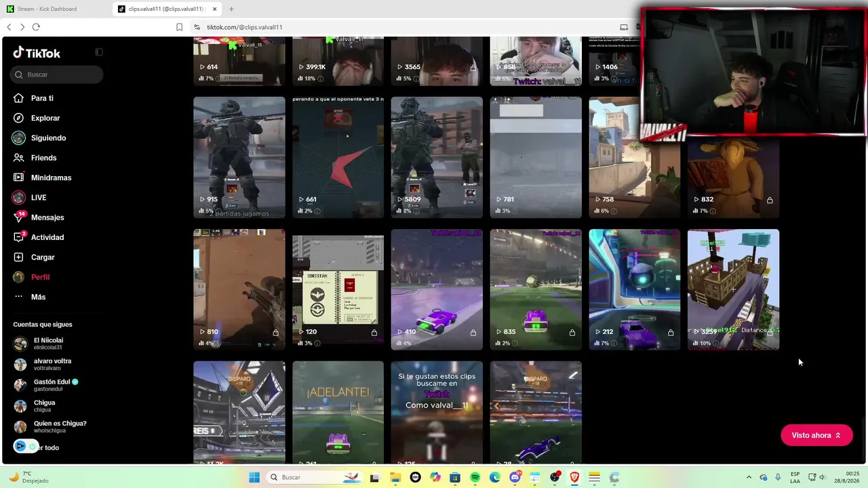Open the Rocket League video with 410 views
Screen dimensions: 868x488
point(437,289)
